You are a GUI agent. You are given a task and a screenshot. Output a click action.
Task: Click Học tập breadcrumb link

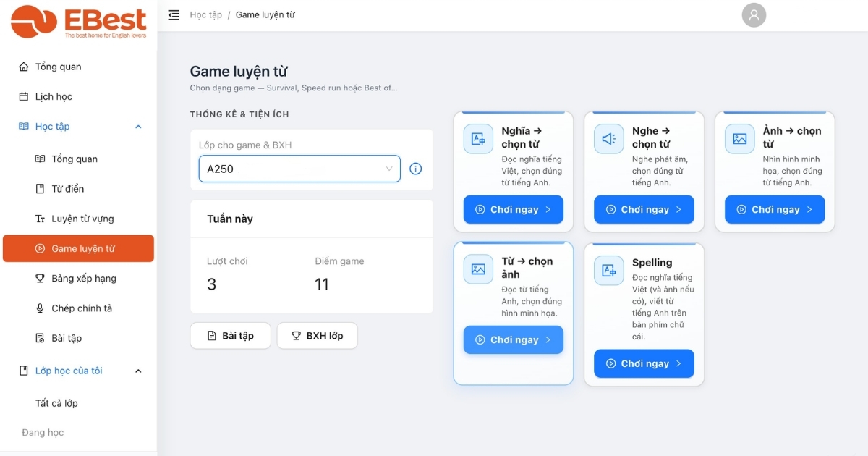[x=206, y=14]
